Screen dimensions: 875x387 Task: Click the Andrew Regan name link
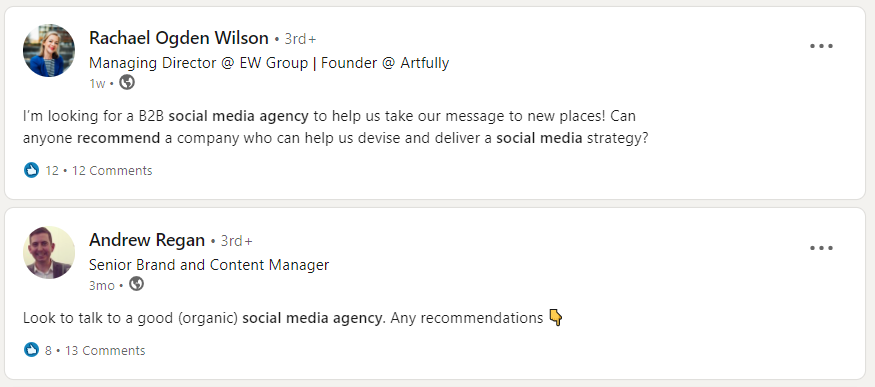(x=147, y=240)
